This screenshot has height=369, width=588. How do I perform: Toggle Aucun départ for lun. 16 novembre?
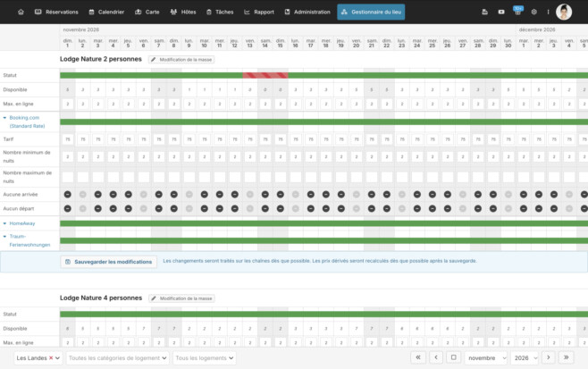[x=296, y=208]
